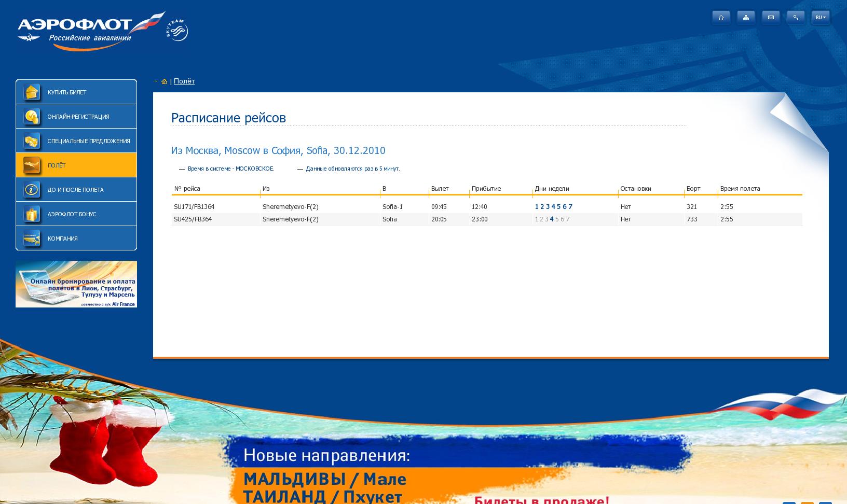847x504 pixels.
Task: Click the home icon in top toolbar
Action: [721, 18]
